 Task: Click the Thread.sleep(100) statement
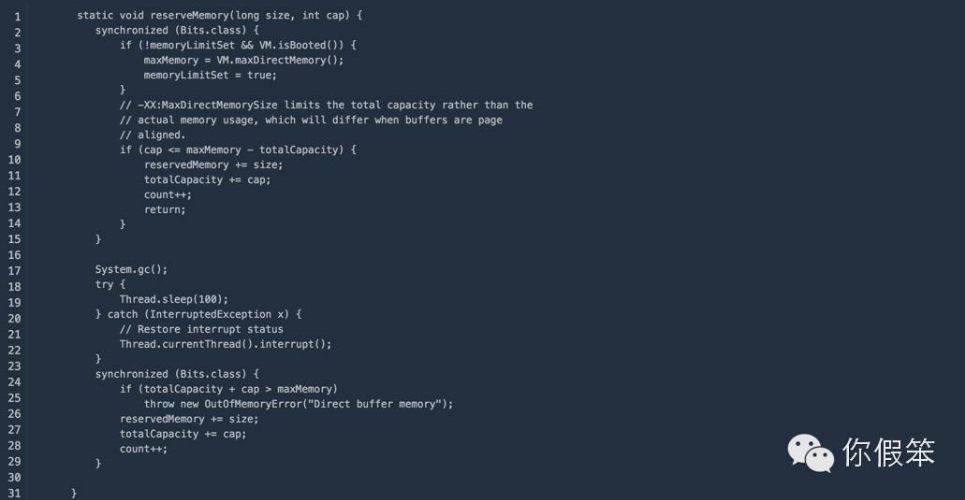[x=174, y=299]
